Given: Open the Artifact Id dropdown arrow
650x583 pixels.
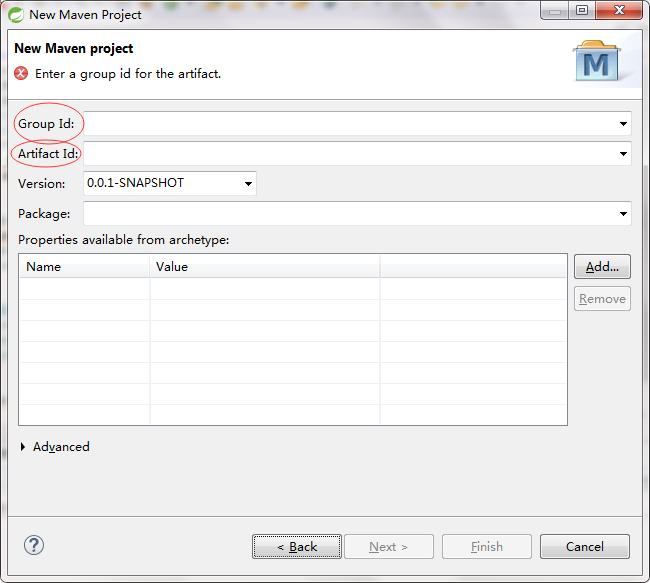Looking at the screenshot, I should tap(623, 154).
